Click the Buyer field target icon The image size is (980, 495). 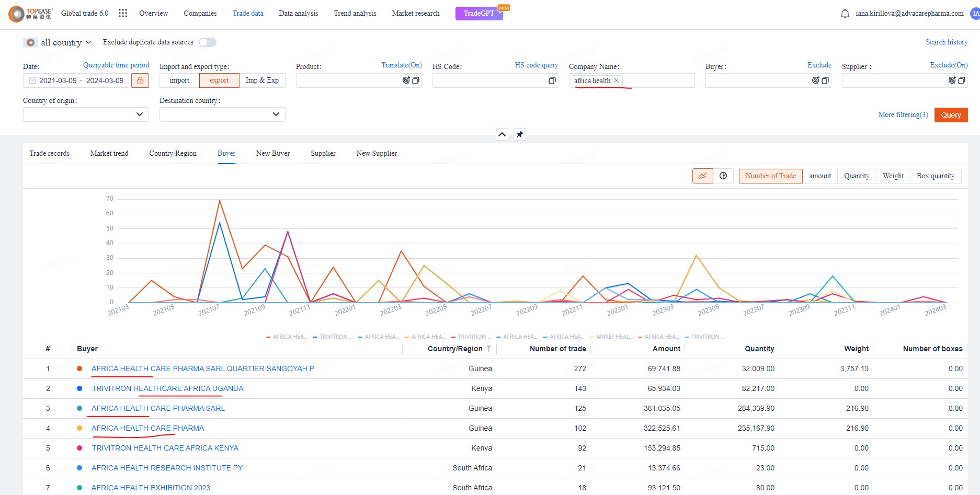815,80
